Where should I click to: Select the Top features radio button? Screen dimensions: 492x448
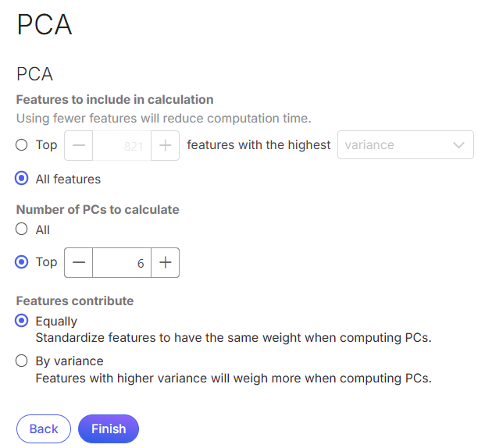click(22, 145)
